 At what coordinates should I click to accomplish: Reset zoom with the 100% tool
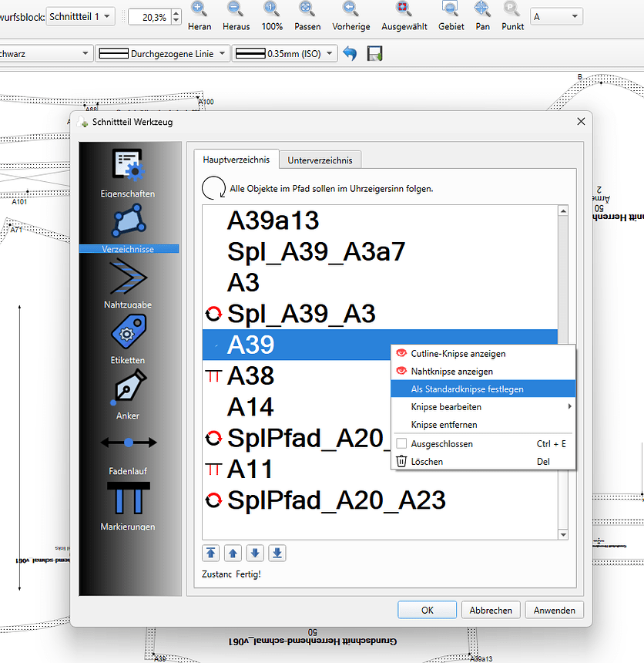coord(272,16)
